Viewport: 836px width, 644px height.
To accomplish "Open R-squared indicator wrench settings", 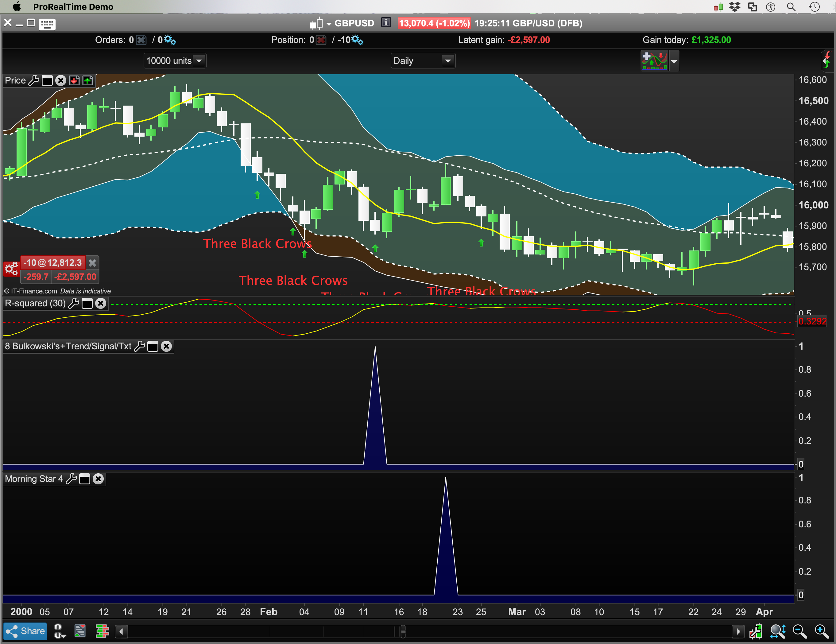I will (x=73, y=304).
